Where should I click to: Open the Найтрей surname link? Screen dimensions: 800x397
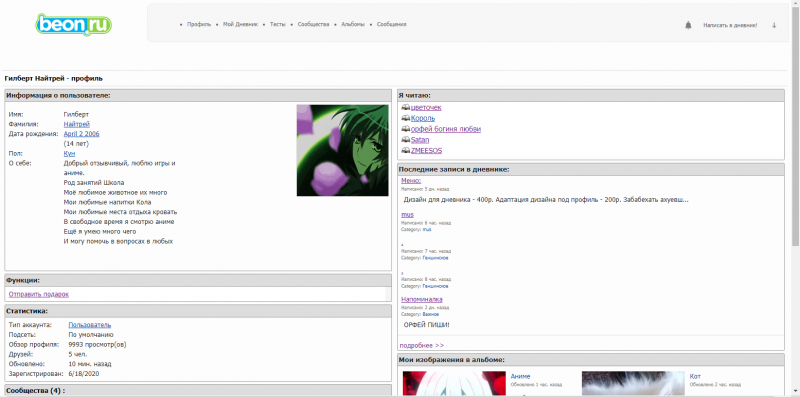[77, 124]
